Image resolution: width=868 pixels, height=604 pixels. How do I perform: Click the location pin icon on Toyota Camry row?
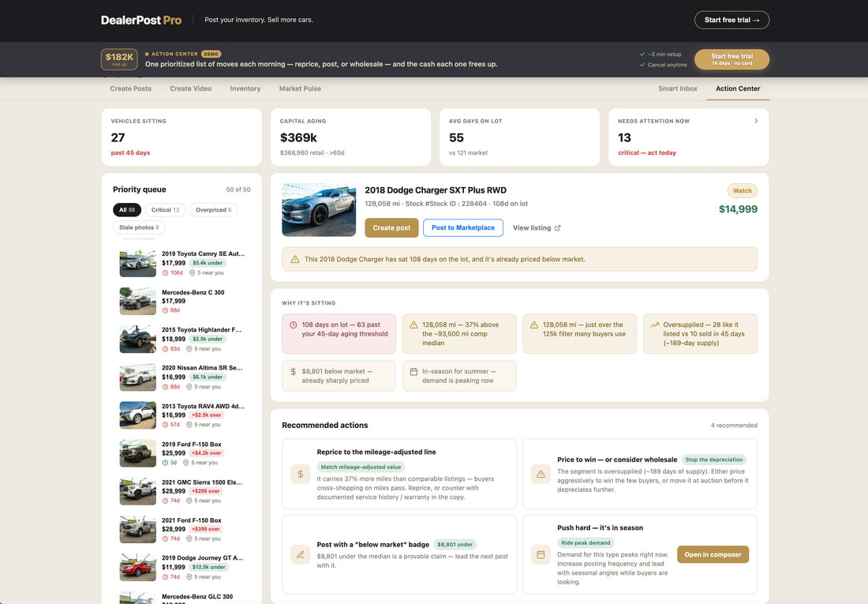click(192, 272)
